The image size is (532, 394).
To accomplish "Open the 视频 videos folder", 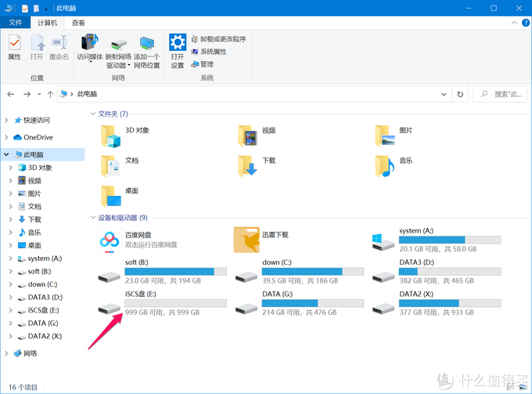I will click(248, 136).
